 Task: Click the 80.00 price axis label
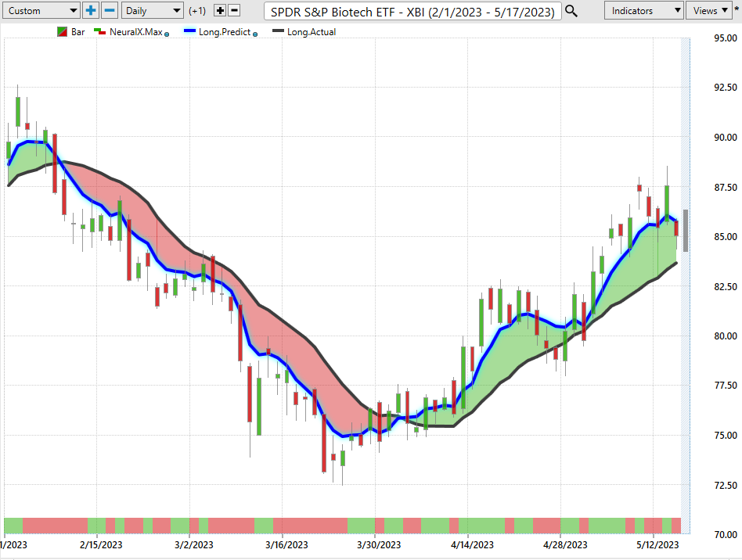pyautogui.click(x=726, y=336)
